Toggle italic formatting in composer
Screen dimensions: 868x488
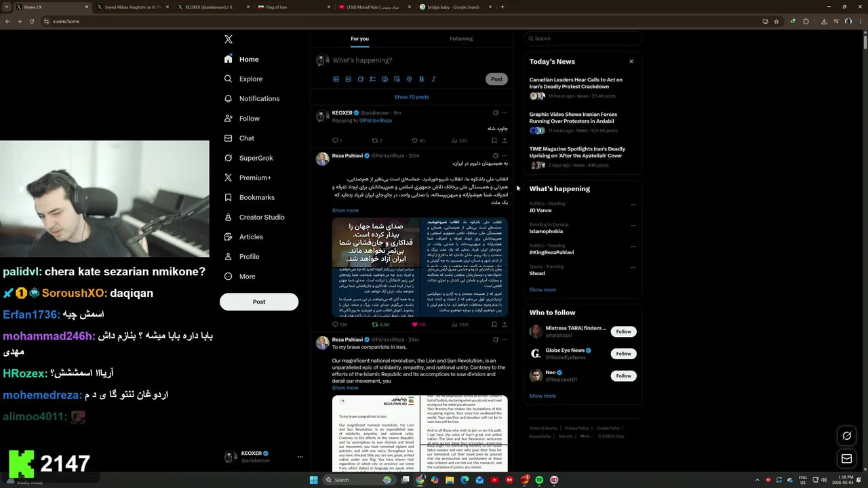click(x=433, y=79)
